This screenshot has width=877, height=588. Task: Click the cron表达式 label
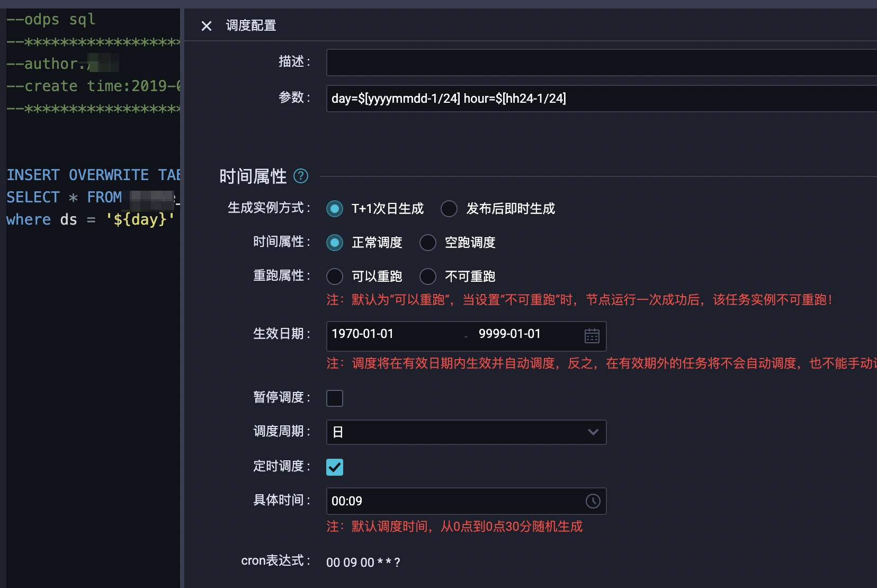point(276,560)
